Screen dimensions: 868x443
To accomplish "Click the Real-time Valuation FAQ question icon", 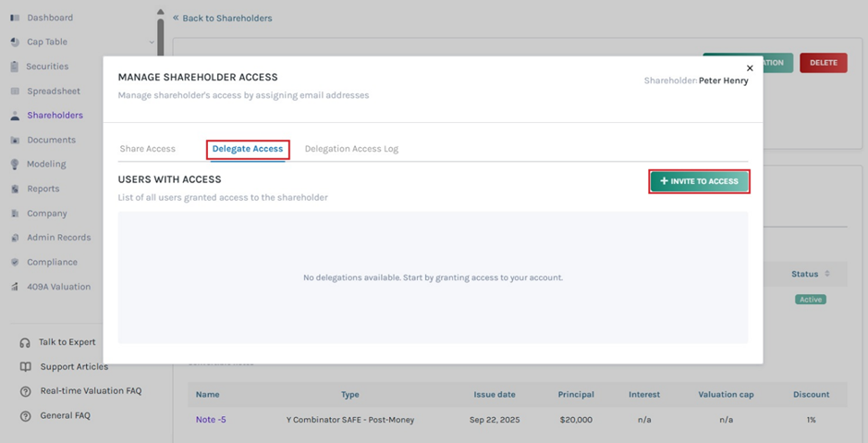I will (26, 391).
